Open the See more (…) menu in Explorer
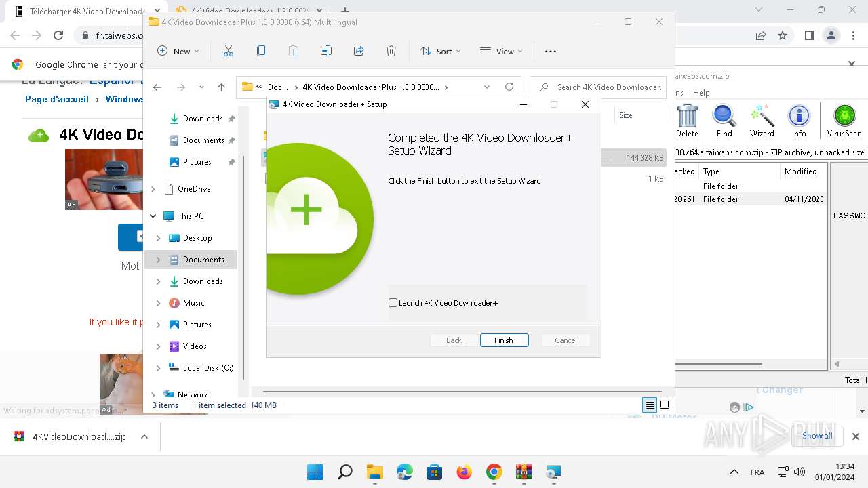Screen dimensions: 868x488 [551, 51]
